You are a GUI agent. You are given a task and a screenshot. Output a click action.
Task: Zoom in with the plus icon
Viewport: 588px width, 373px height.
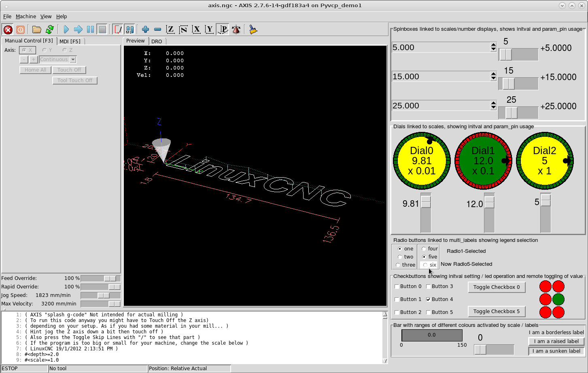coord(146,30)
